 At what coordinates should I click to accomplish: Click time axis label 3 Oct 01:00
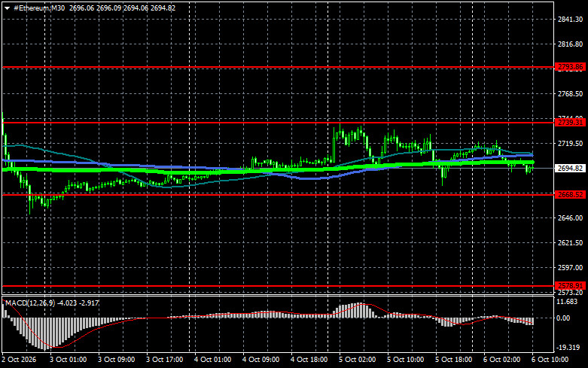(x=69, y=360)
